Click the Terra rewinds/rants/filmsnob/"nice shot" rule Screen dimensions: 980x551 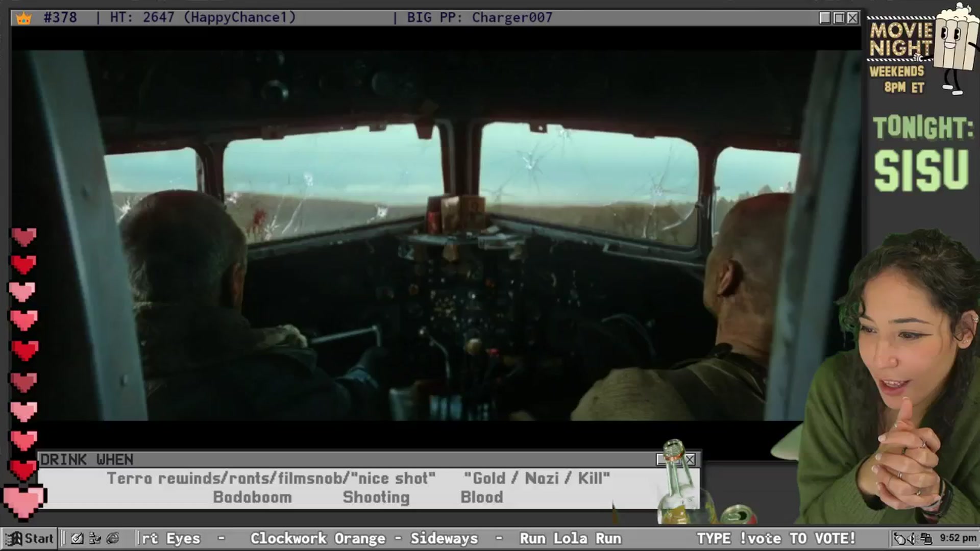coord(271,479)
